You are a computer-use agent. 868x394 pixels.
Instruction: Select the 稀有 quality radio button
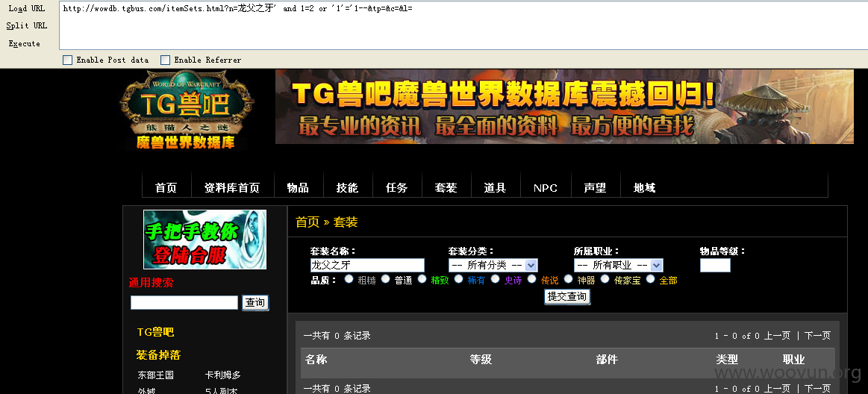[x=458, y=279]
